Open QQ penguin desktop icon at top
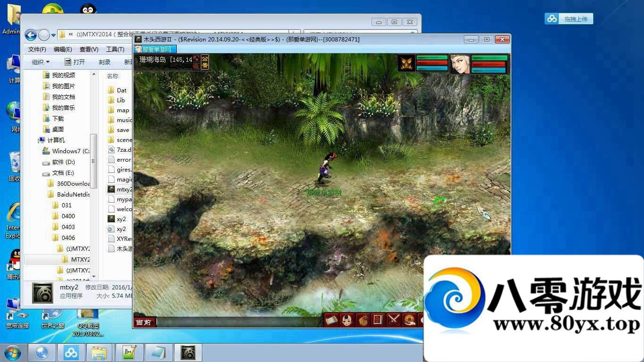Viewport: 644px width, 362px height. (x=88, y=8)
